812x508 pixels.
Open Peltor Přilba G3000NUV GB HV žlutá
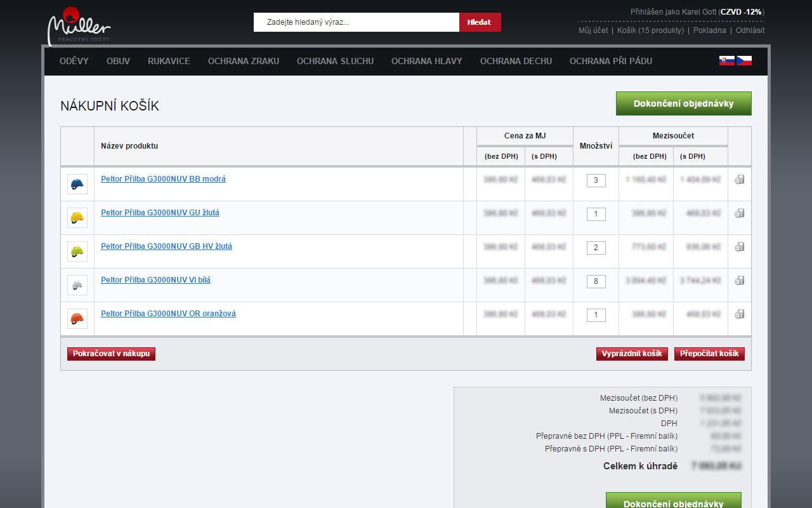click(166, 246)
